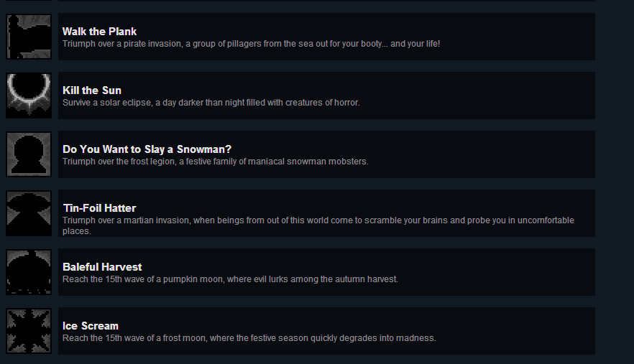Click the pirate invasion description text
Image resolution: width=634 pixels, height=364 pixels.
(251, 44)
